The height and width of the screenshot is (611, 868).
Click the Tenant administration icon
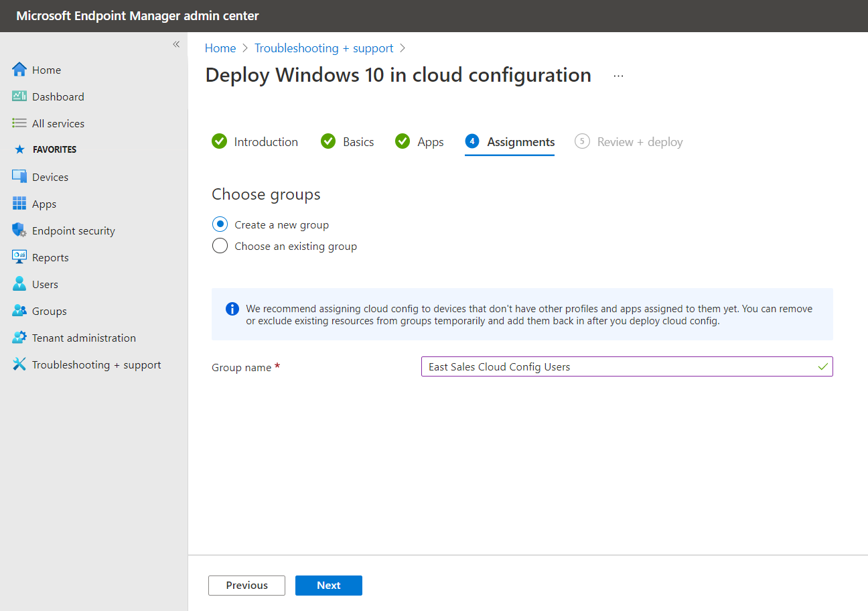point(19,338)
